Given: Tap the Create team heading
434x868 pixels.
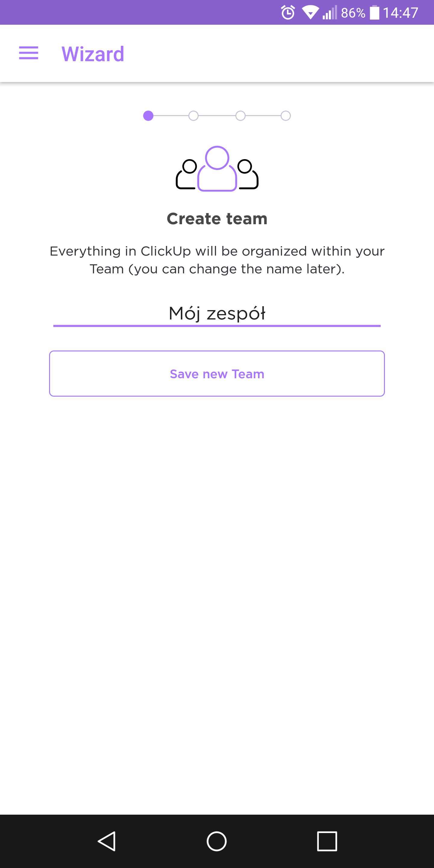Looking at the screenshot, I should (x=217, y=219).
